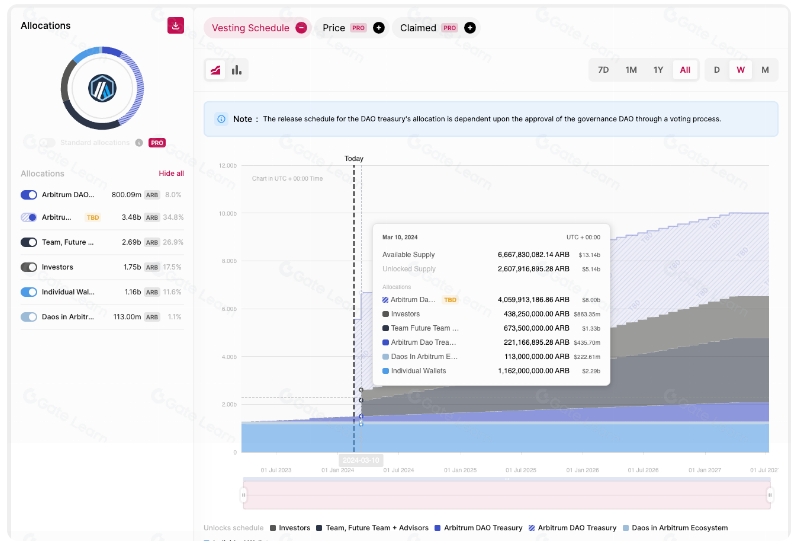Enable the Standard allocations switch
The height and width of the screenshot is (547, 800).
tap(47, 143)
